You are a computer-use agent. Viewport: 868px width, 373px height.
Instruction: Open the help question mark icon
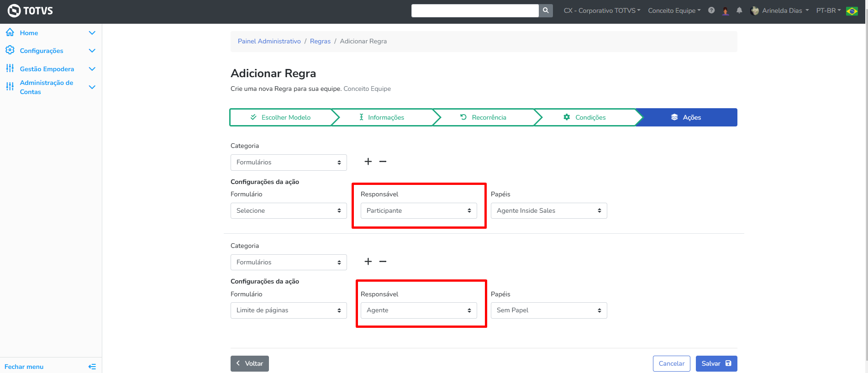pyautogui.click(x=711, y=10)
